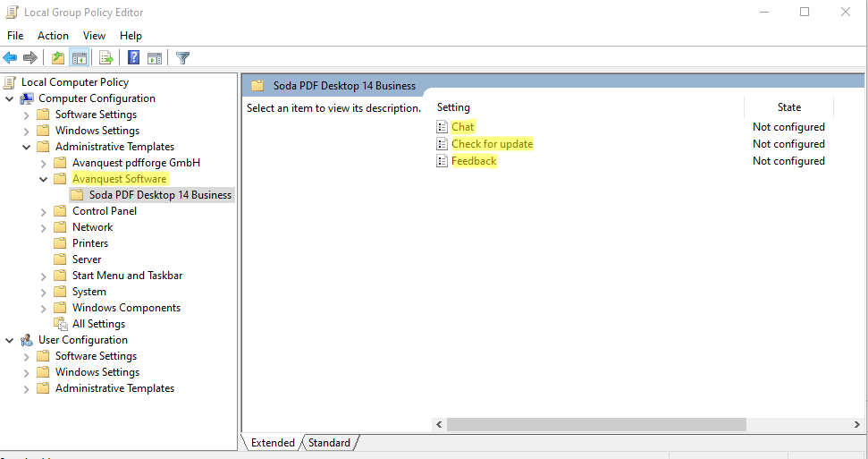This screenshot has height=459, width=868.
Task: Expand the Network node
Action: click(x=44, y=228)
